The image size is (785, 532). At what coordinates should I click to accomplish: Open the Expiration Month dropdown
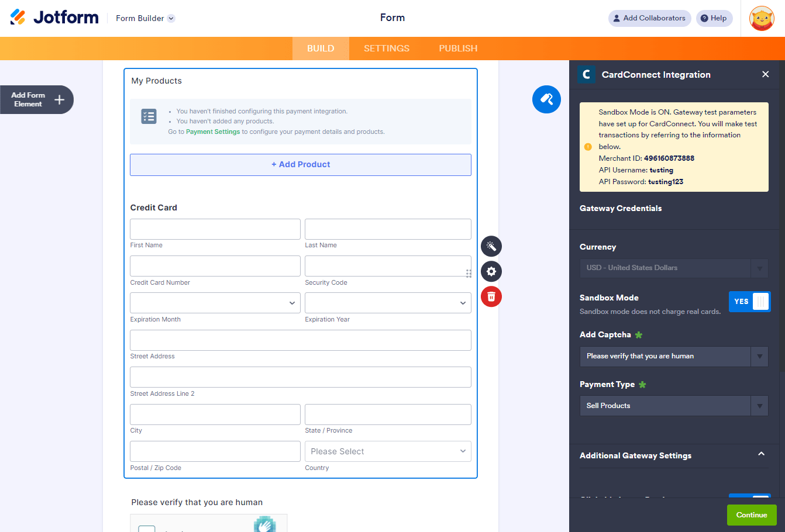(215, 303)
